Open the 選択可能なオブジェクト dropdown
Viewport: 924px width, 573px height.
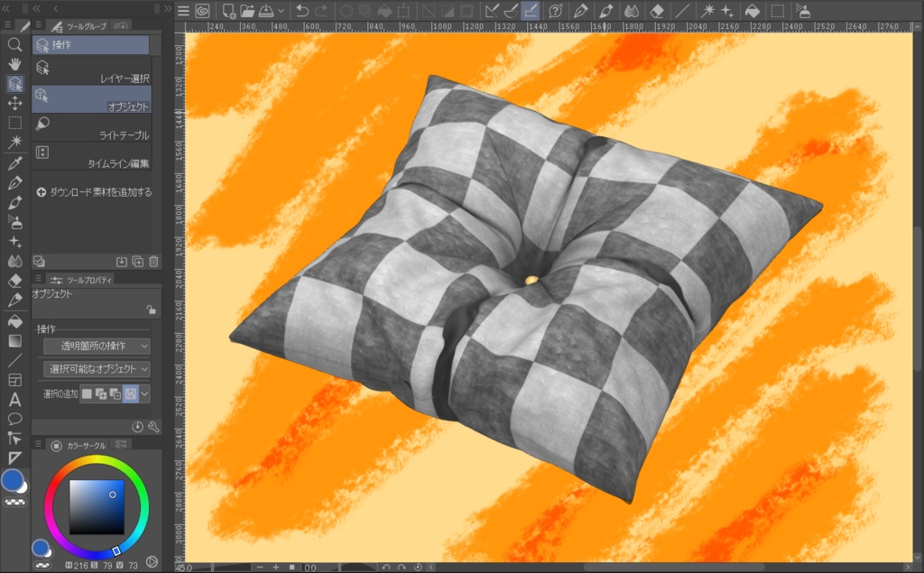pyautogui.click(x=97, y=369)
